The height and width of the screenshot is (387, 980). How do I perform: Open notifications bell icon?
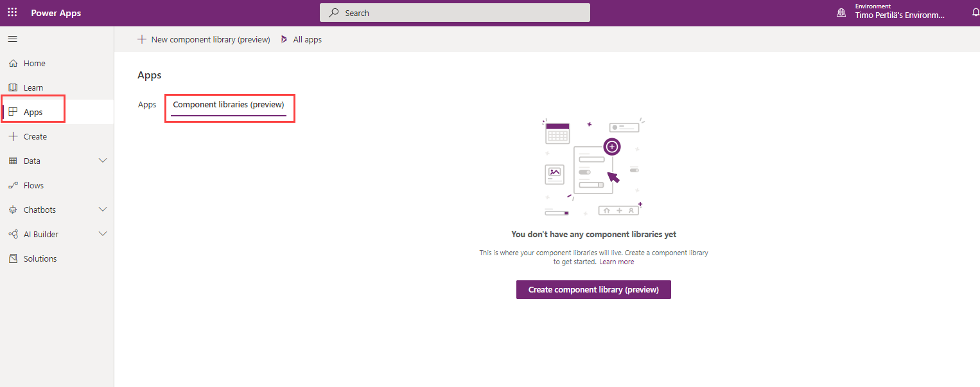[x=975, y=13]
